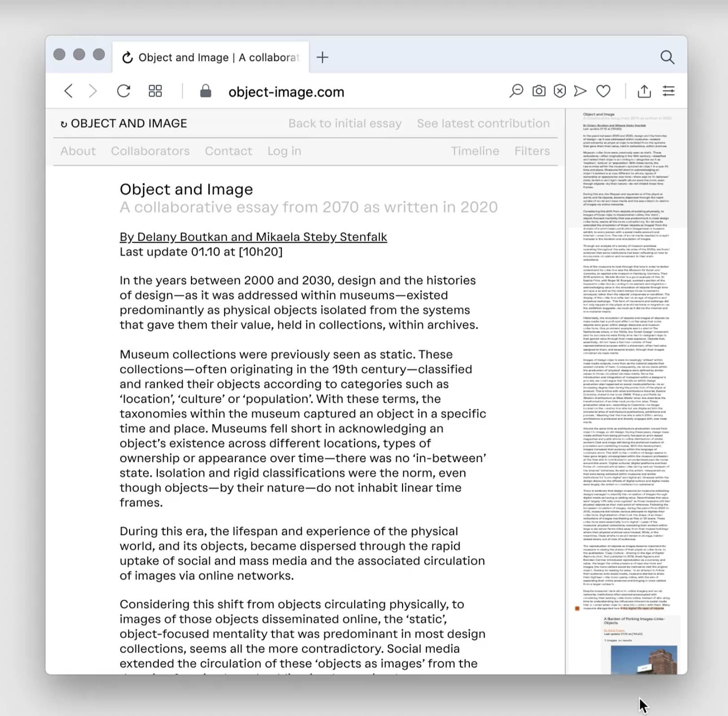Click 'A Garden of Forking Images' minimap heading
Viewport: 728px width, 716px height.
tap(634, 621)
